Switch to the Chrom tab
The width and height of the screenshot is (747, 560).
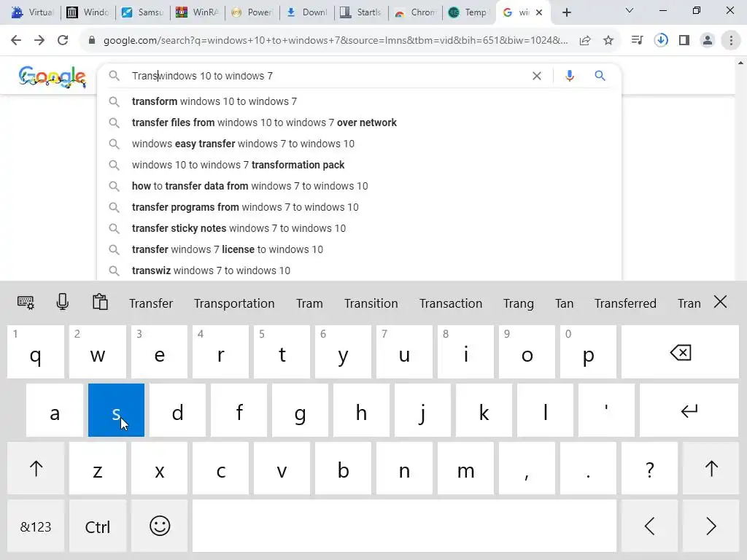(415, 12)
